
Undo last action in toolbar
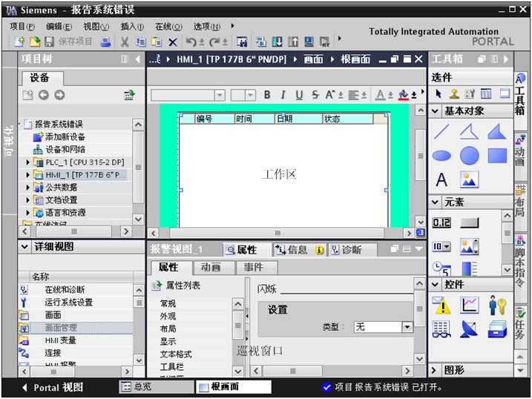pos(191,42)
